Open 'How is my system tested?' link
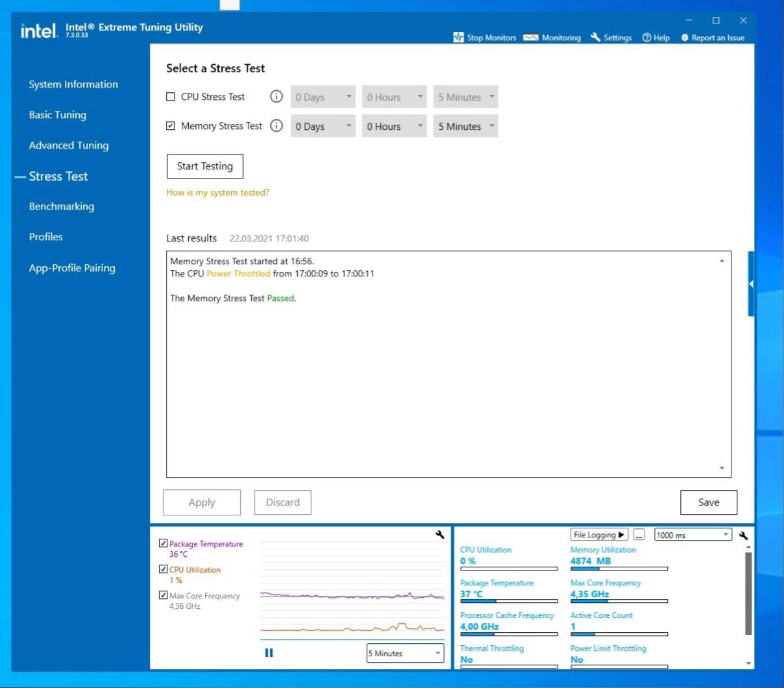784x688 pixels. [217, 193]
